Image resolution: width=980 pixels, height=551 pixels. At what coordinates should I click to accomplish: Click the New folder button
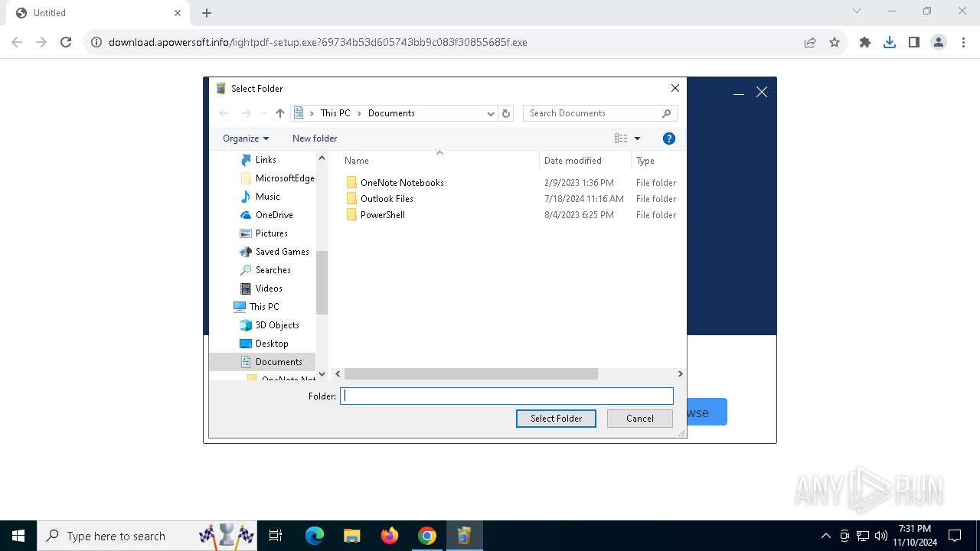[x=315, y=139]
